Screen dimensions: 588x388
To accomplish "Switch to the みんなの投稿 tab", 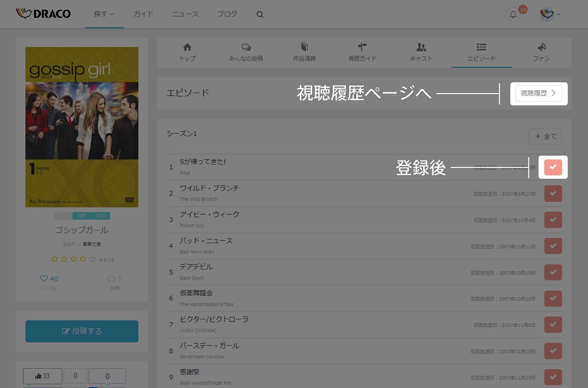I will (x=246, y=52).
